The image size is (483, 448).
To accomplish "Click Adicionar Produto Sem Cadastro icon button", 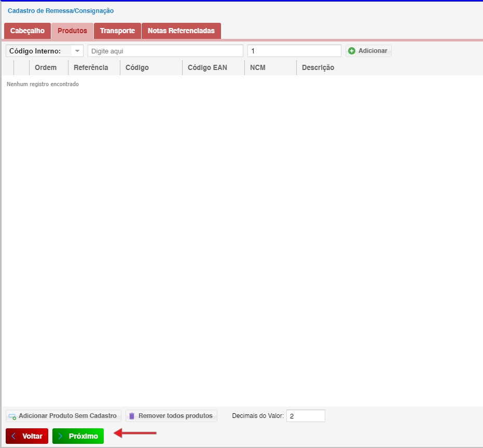I will click(12, 416).
